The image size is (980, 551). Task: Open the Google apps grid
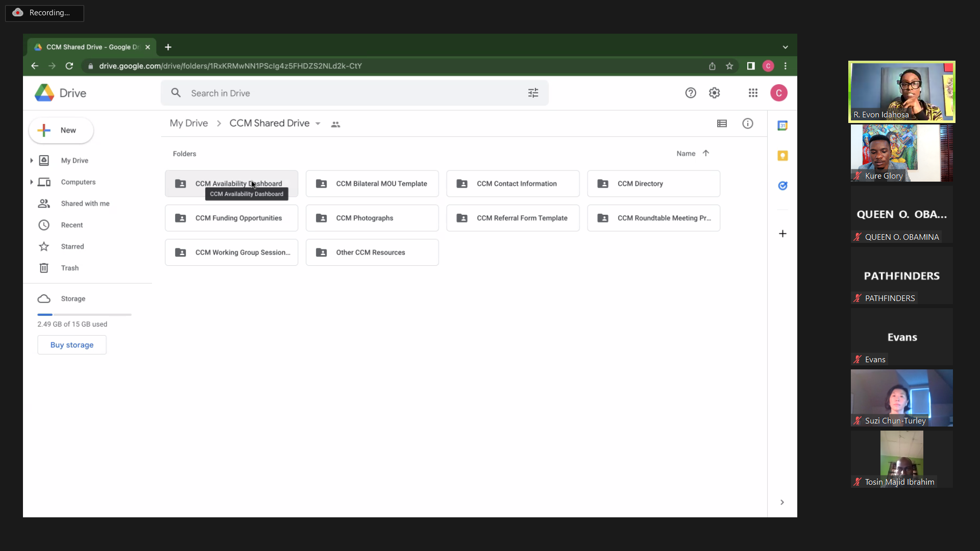pyautogui.click(x=753, y=93)
